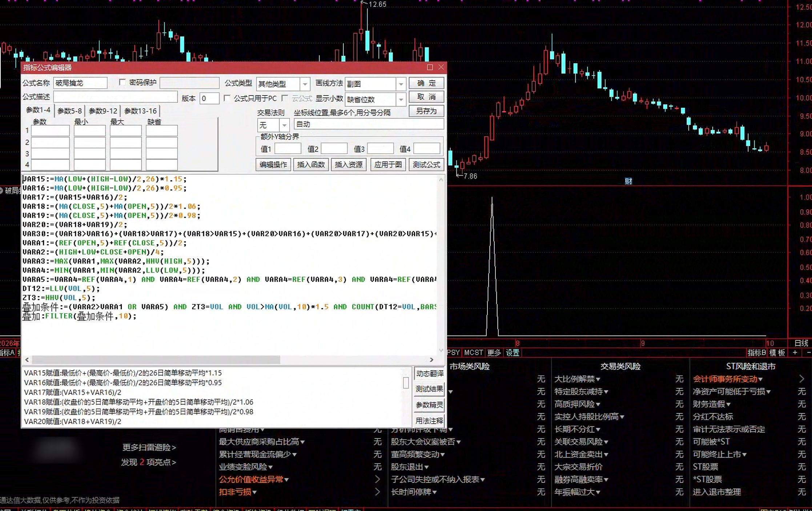Click the 日线 period label
This screenshot has height=511, width=812.
click(x=801, y=343)
